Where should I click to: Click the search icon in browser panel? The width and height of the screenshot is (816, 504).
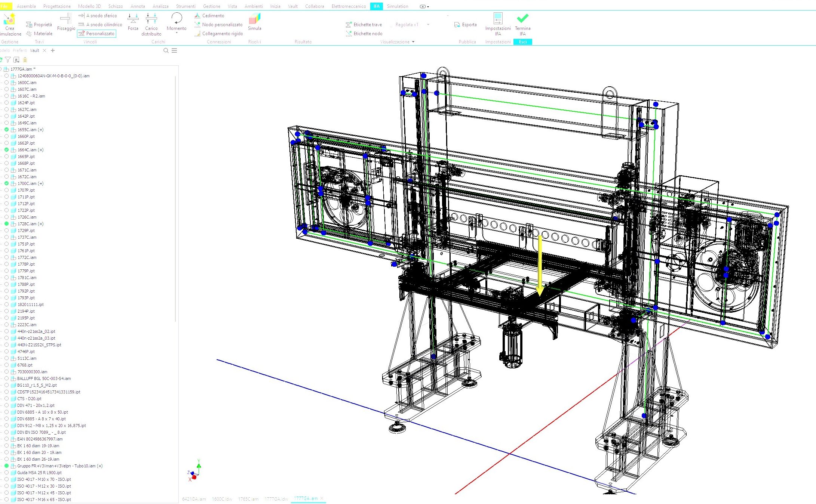coord(166,50)
